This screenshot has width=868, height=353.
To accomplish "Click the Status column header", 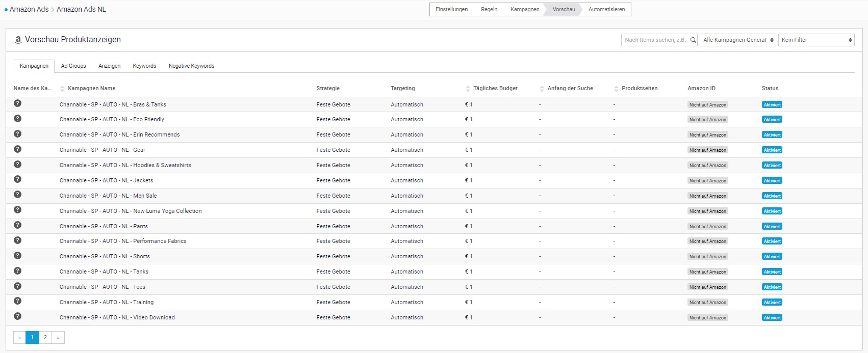I will (770, 88).
